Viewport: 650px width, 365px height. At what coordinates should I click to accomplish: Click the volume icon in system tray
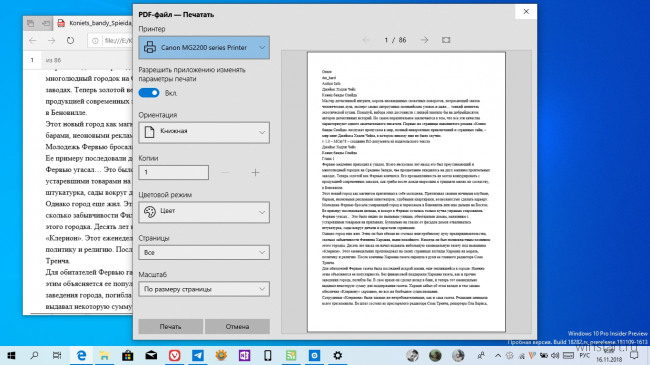pos(555,355)
